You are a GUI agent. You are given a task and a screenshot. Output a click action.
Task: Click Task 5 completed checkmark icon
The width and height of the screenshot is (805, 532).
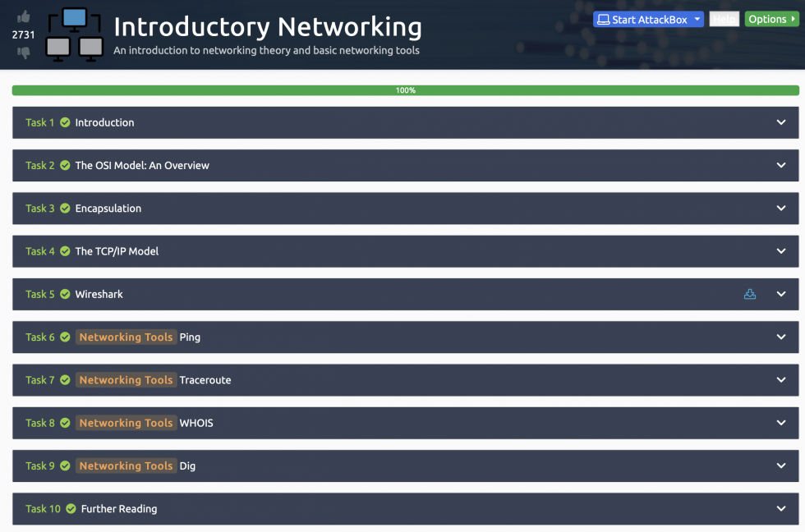[x=65, y=294]
